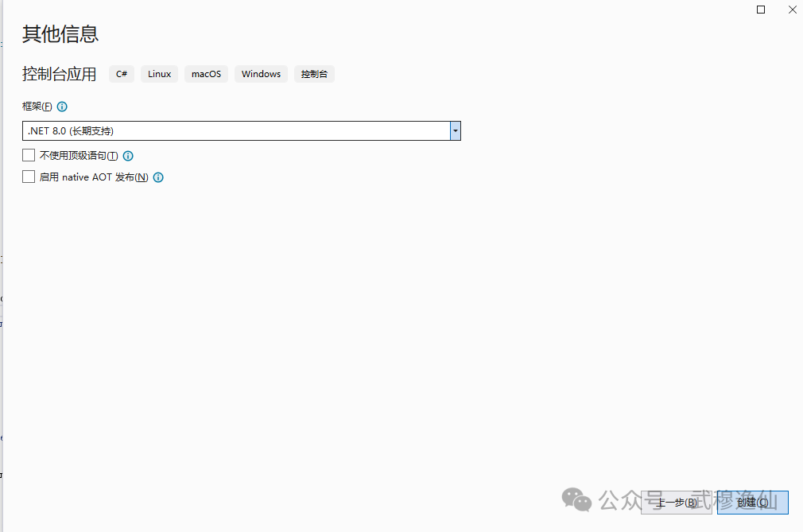The width and height of the screenshot is (803, 532).
Task: Show info for 不使用顶级语句 option
Action: click(x=128, y=156)
